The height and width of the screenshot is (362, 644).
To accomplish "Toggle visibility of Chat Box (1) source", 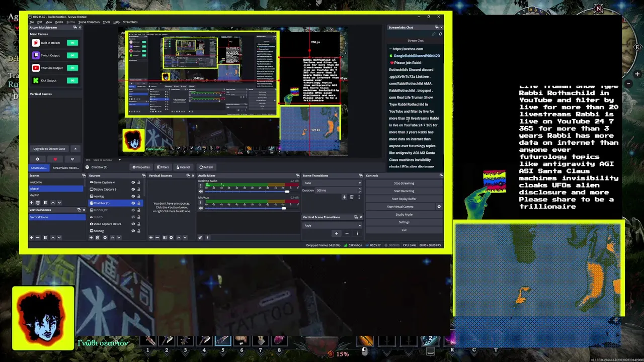I will coord(133,203).
